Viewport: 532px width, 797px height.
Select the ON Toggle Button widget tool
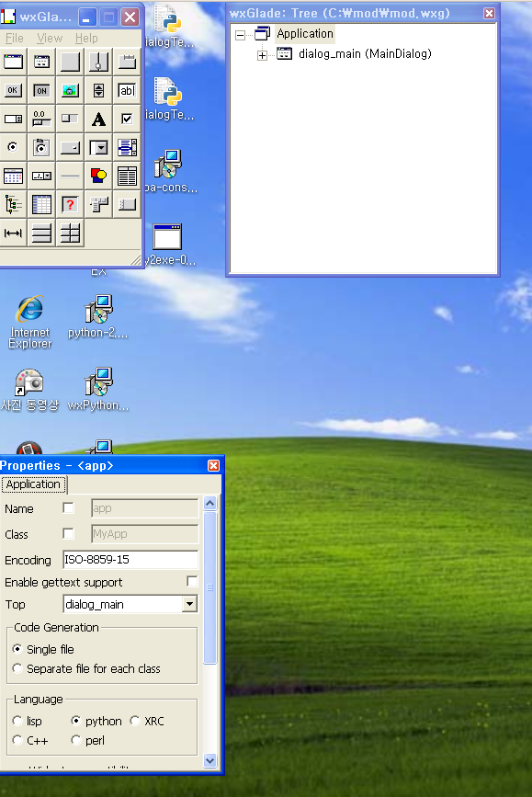[41, 90]
